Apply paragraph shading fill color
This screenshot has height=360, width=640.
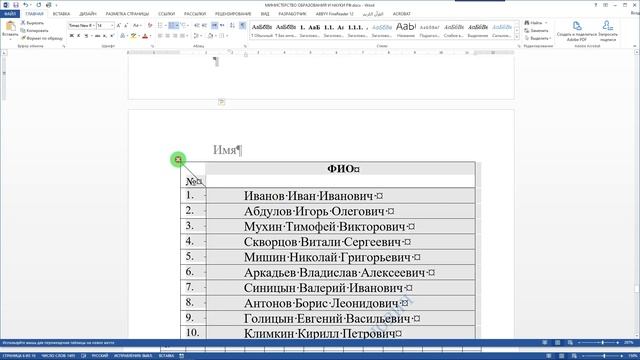[x=210, y=36]
